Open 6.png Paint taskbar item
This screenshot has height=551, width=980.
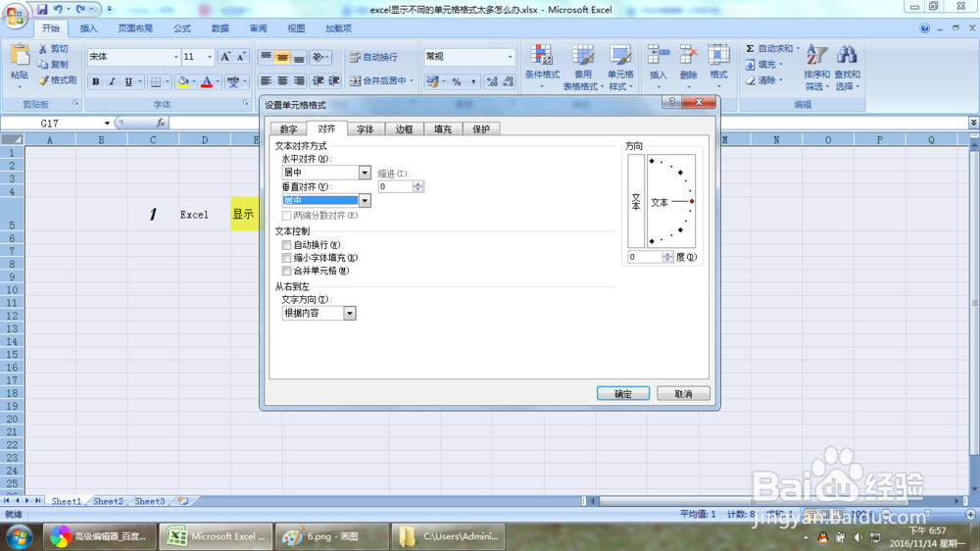[330, 536]
